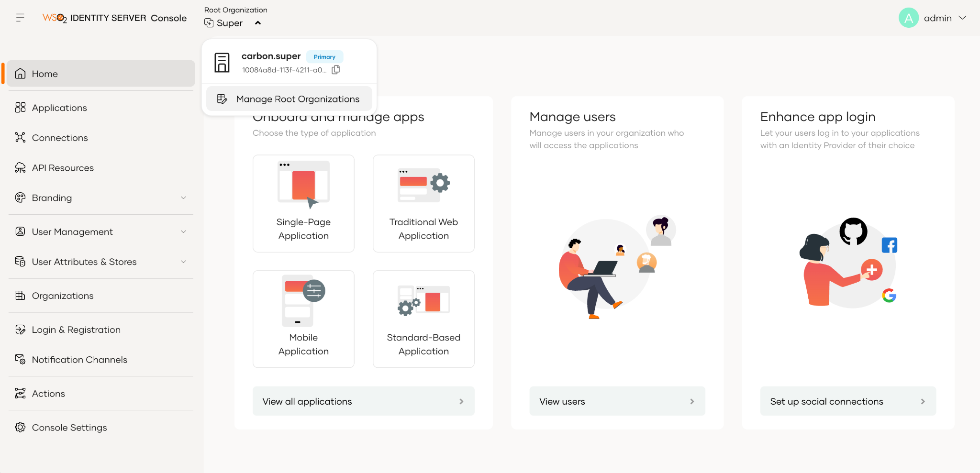Go to Connections page

point(101,138)
